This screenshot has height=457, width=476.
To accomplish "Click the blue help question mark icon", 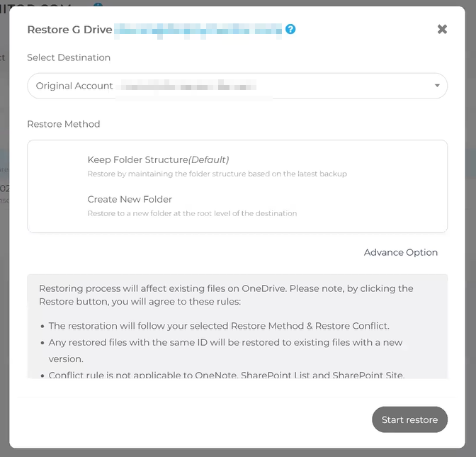I will point(290,29).
